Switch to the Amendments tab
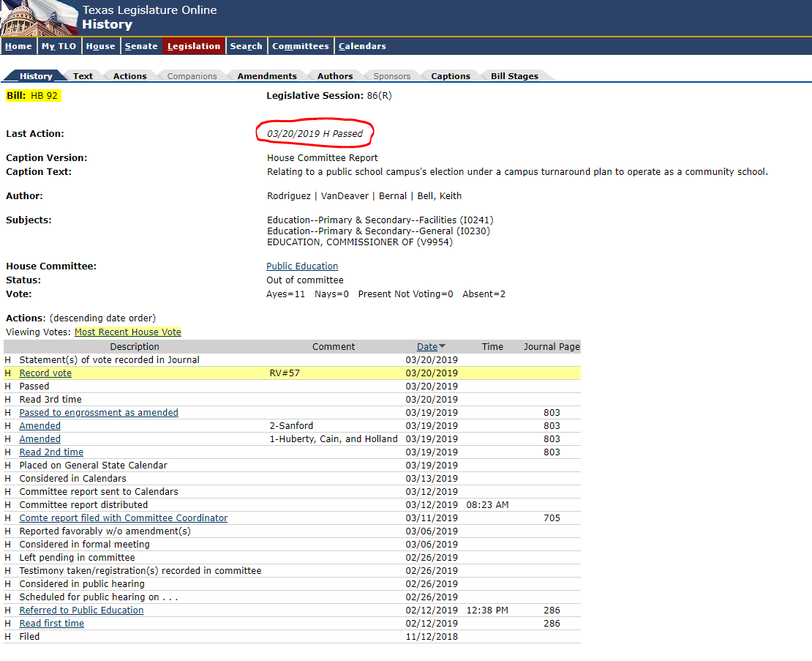 tap(267, 76)
